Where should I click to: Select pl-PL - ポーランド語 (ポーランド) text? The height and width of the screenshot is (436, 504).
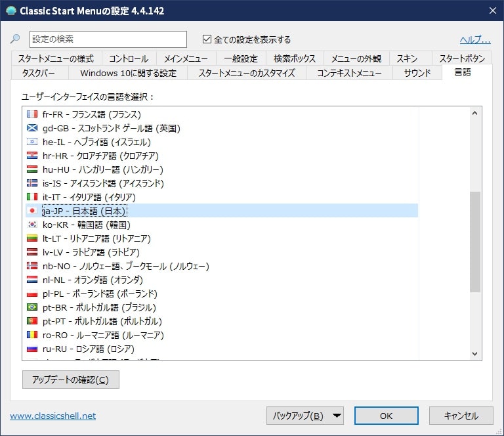(x=100, y=294)
